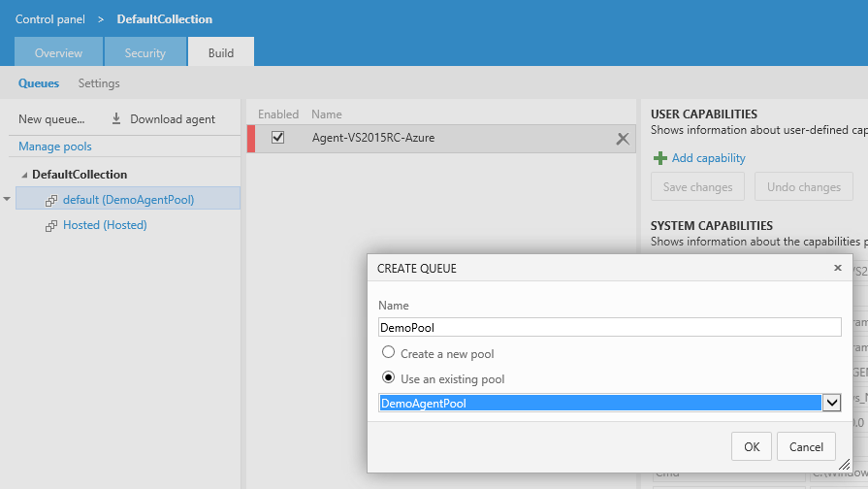
Task: Click the DefaultCollection breadcrumb title
Action: 165,19
